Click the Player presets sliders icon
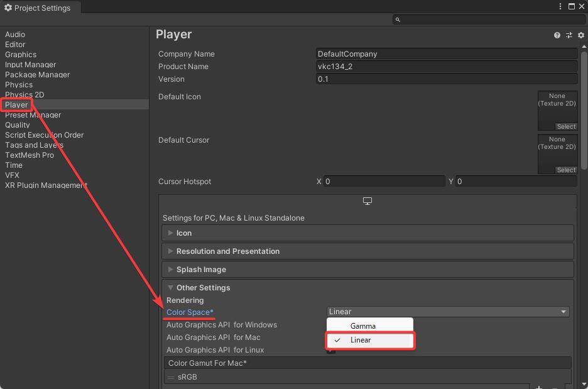The width and height of the screenshot is (588, 389). coord(569,35)
